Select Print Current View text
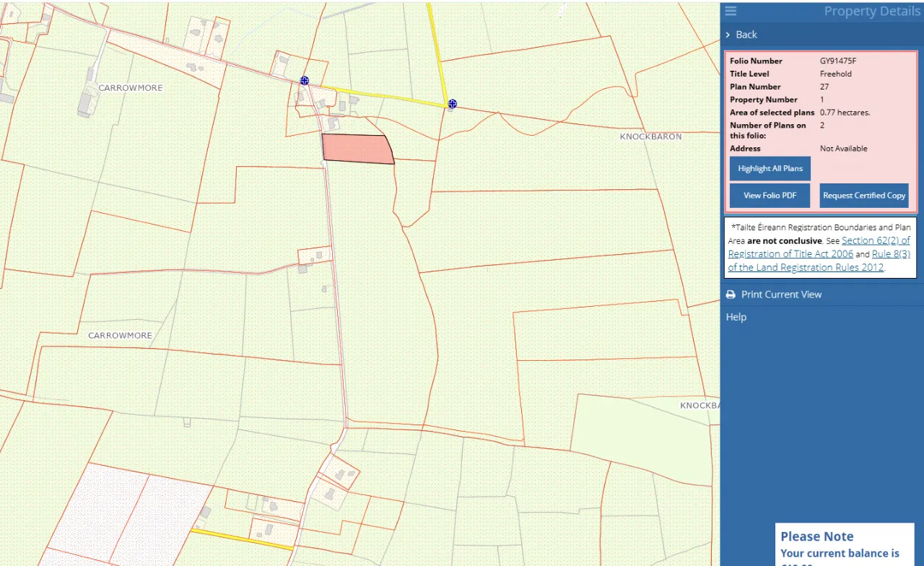Image resolution: width=924 pixels, height=566 pixels. [781, 295]
